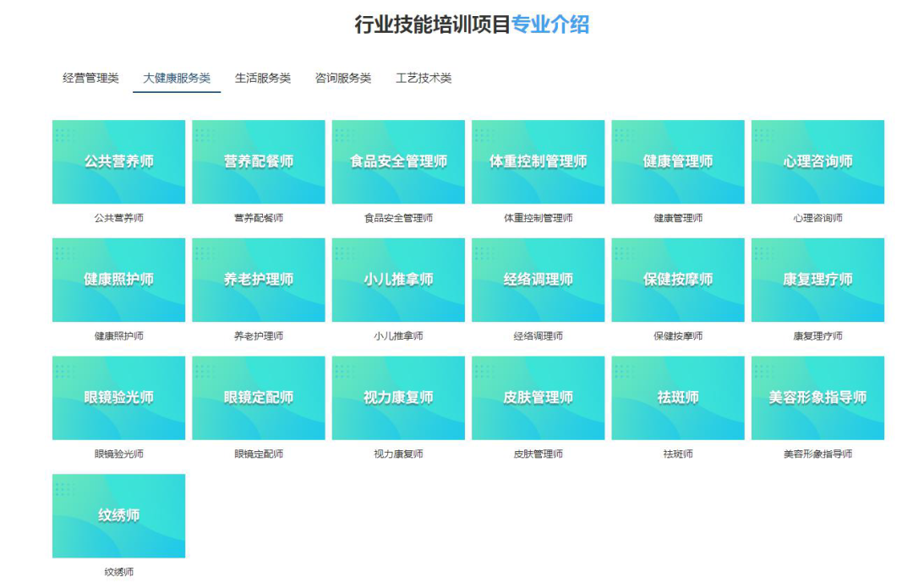Image resolution: width=913 pixels, height=588 pixels.
Task: Select the 大健康服务类 tab
Action: [x=177, y=79]
